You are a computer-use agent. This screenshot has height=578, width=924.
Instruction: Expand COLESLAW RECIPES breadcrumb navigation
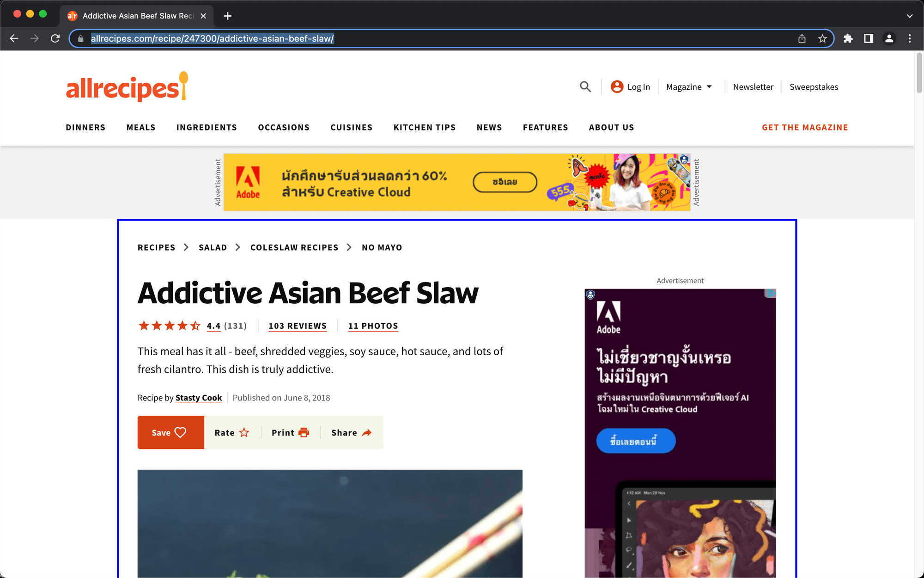(x=294, y=247)
